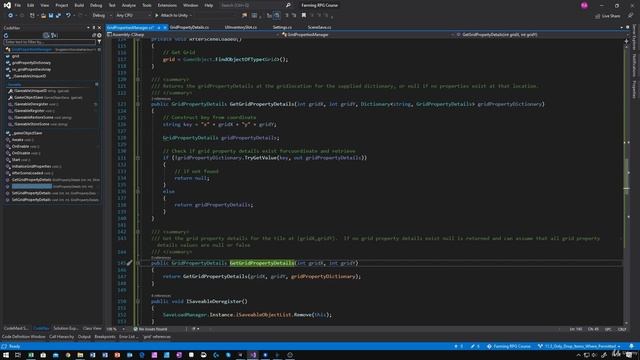Collapse the GetGridPropertyDetails method at line 123

point(138,104)
